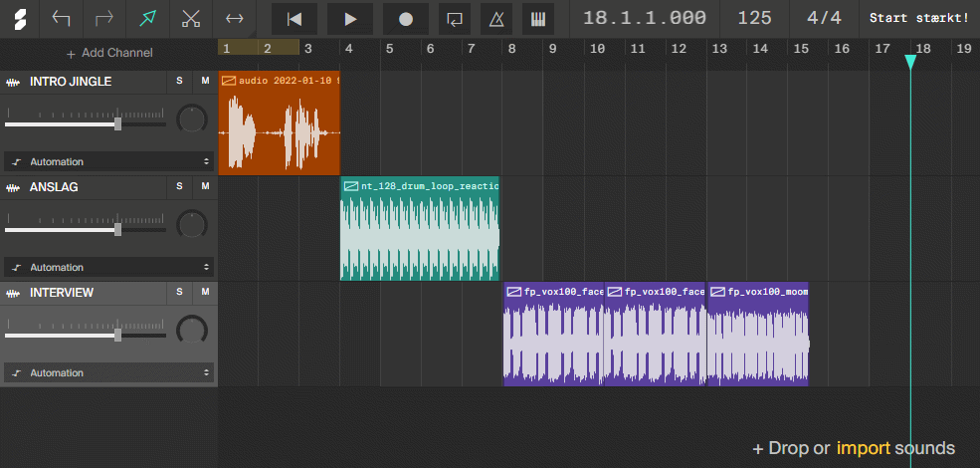The image size is (980, 468).
Task: Click Add Channel
Action: tap(109, 53)
